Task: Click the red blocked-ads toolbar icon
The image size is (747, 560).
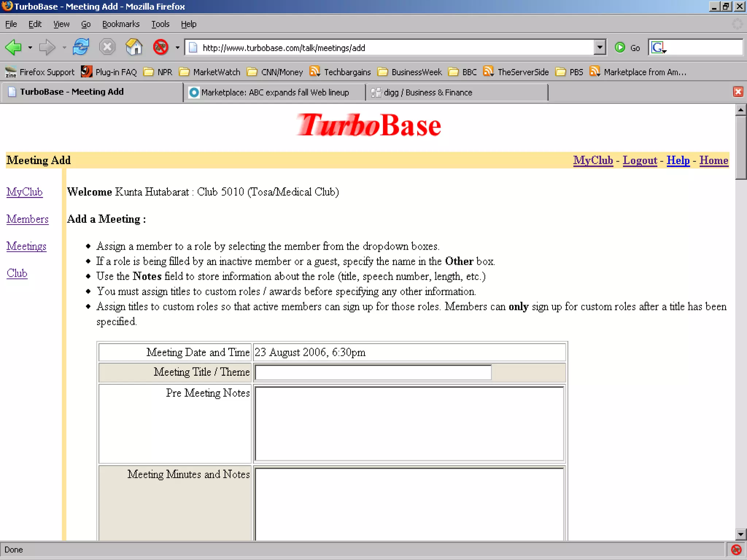Action: click(160, 47)
